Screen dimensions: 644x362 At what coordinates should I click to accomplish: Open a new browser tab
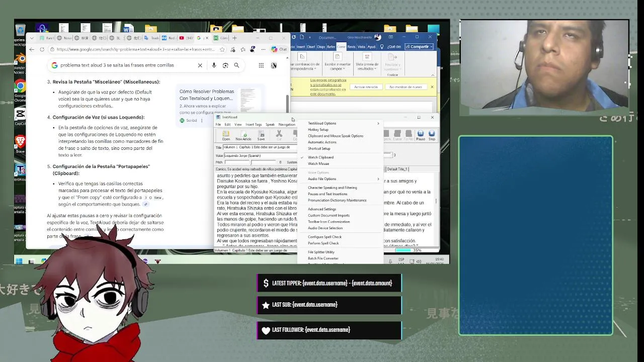[x=234, y=38]
